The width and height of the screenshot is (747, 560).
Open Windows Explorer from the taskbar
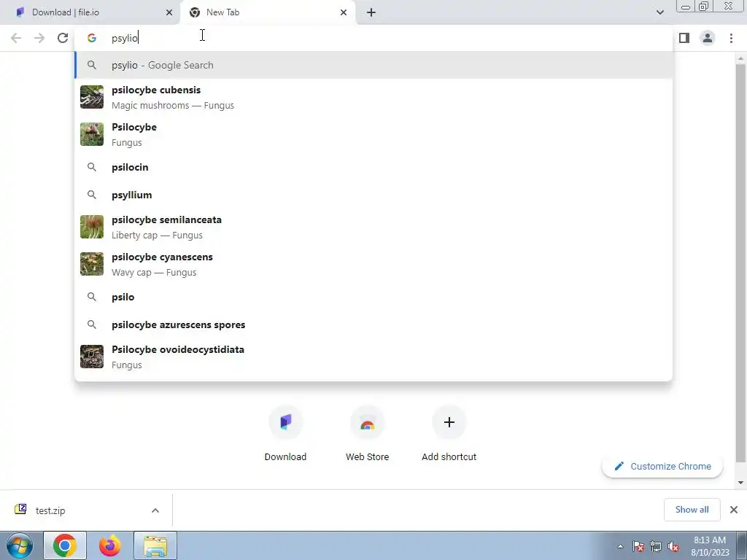[155, 545]
